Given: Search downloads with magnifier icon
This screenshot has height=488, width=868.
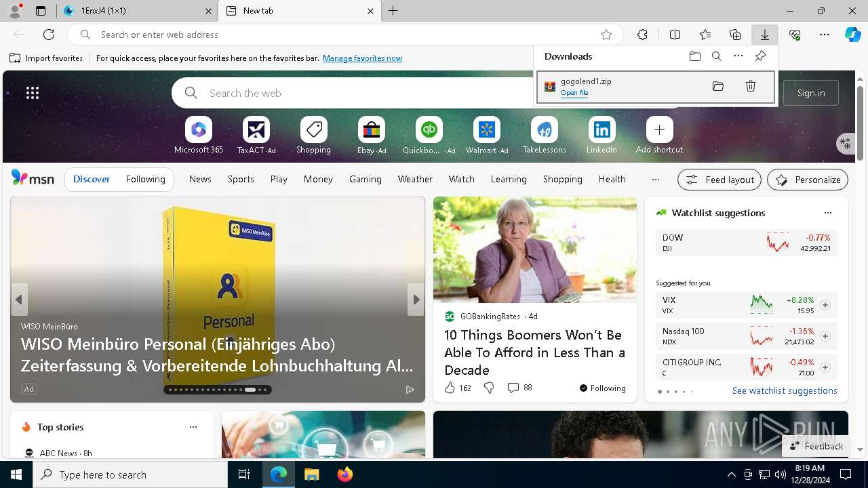Looking at the screenshot, I should pyautogui.click(x=717, y=56).
